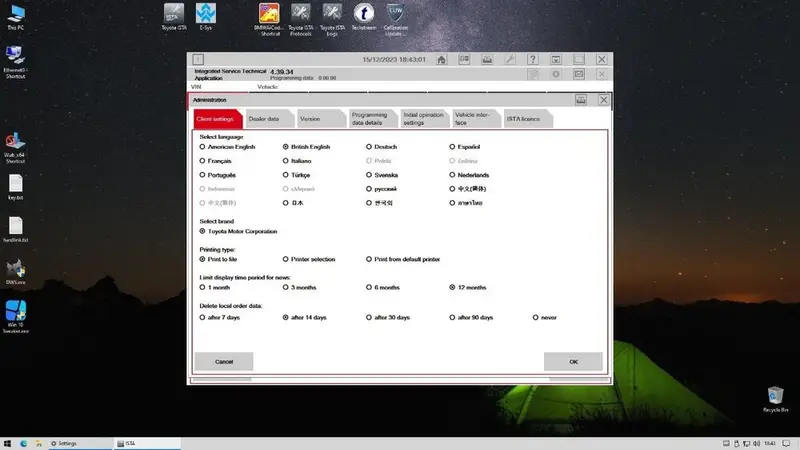Open the Recycle Bin
Viewport: 800px width, 450px height.
click(776, 399)
